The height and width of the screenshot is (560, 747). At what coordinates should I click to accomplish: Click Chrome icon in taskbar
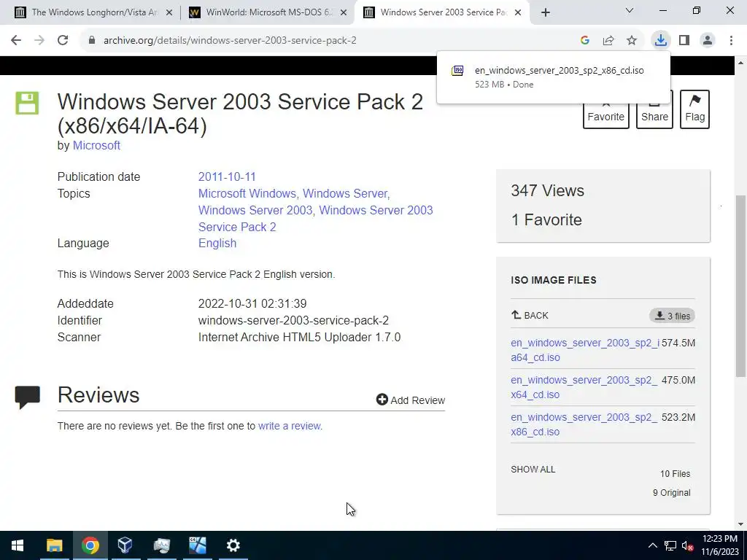click(90, 545)
